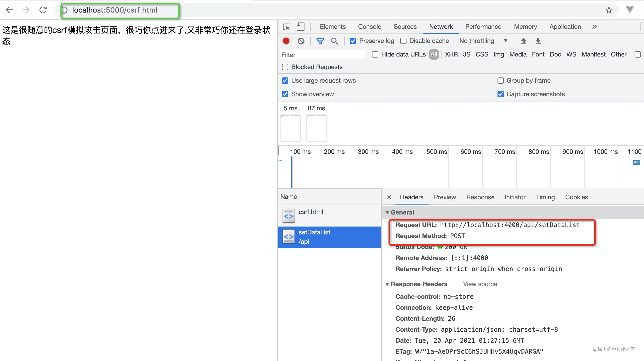Viewport: 644px width, 361px height.
Task: Select the 87 ms screenshot thumbnail
Action: [x=316, y=128]
